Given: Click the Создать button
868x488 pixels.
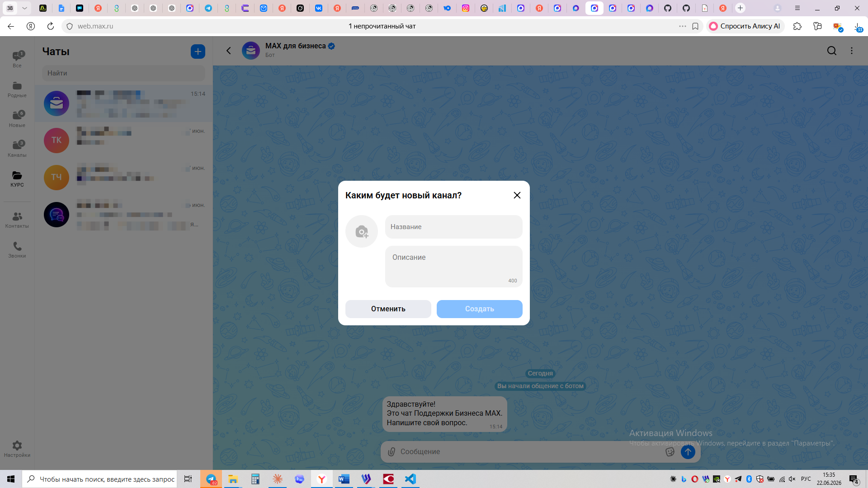Looking at the screenshot, I should [x=480, y=309].
